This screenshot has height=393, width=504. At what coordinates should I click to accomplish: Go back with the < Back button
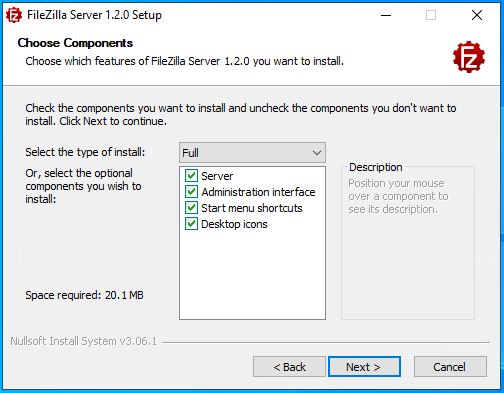[289, 367]
